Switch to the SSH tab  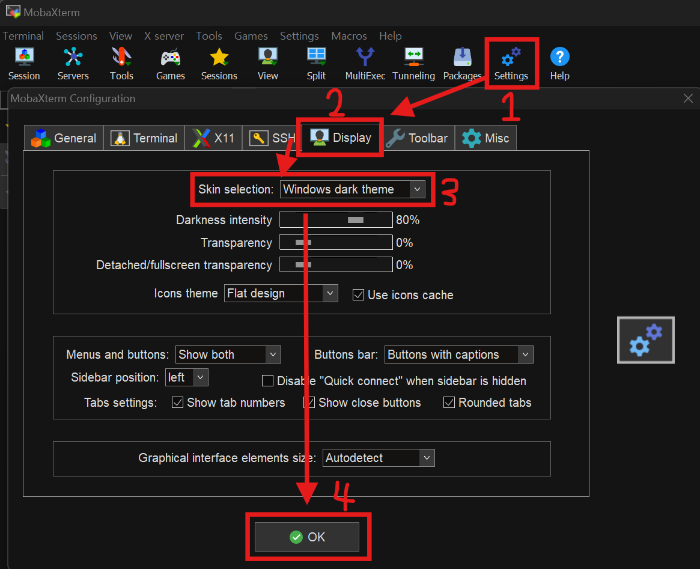coord(271,138)
